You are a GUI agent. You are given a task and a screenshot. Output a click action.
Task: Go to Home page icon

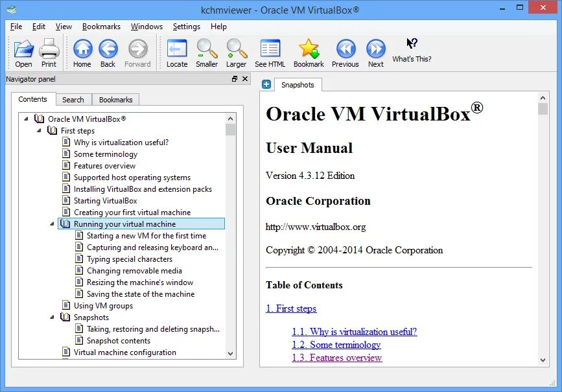click(x=82, y=49)
